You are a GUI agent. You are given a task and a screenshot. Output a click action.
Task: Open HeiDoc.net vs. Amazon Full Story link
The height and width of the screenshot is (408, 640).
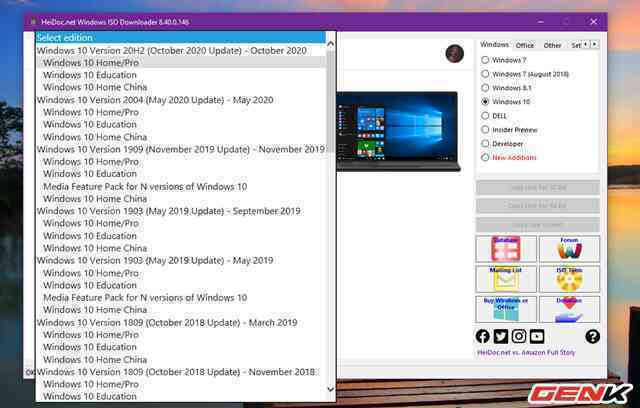526,353
